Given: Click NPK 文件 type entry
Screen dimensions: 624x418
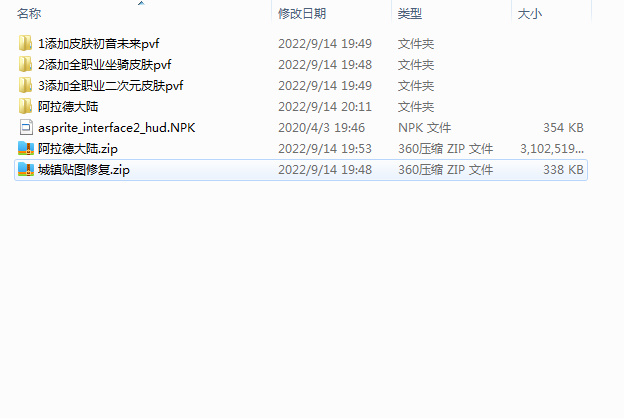Looking at the screenshot, I should pos(425,128).
